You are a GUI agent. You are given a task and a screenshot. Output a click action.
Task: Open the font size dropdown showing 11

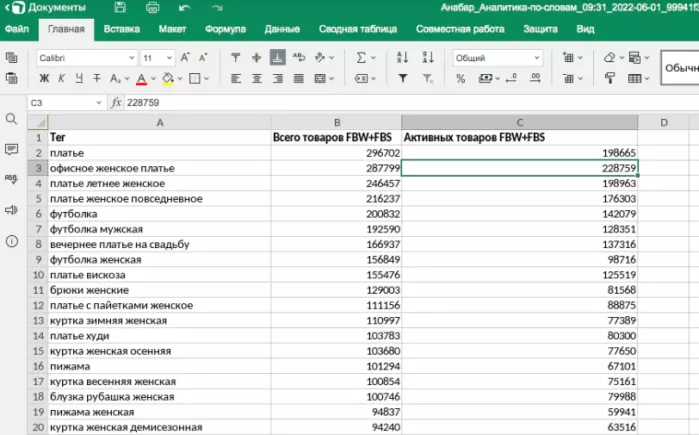[x=170, y=58]
